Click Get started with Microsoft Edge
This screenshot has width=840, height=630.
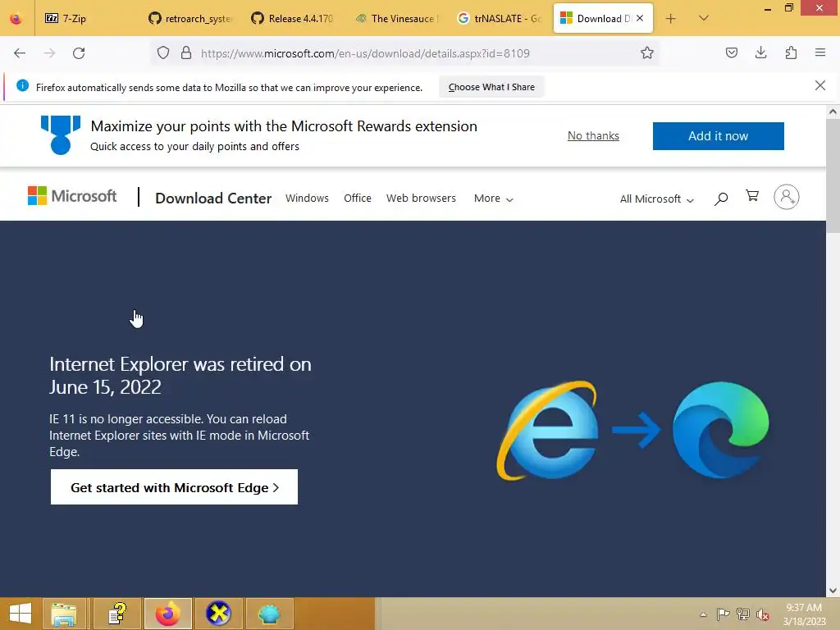[174, 487]
